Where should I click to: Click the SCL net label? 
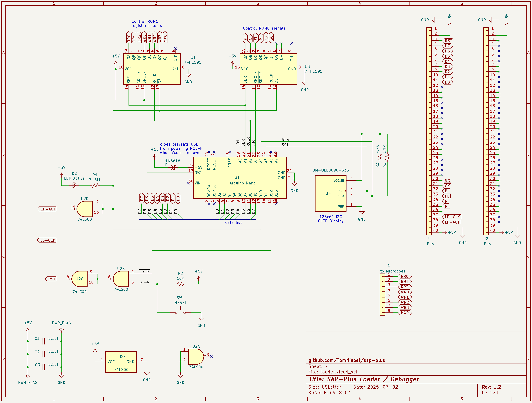pyautogui.click(x=285, y=145)
